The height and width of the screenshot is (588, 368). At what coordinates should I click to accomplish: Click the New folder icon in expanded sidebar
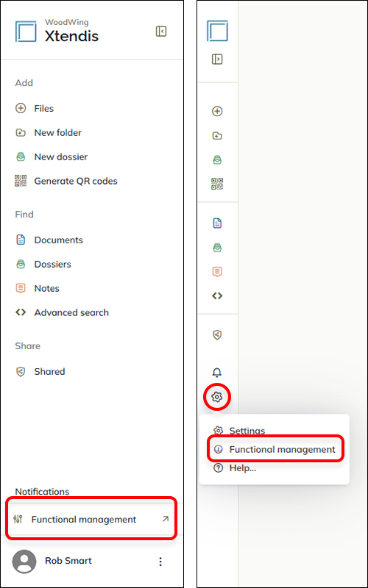click(x=21, y=133)
